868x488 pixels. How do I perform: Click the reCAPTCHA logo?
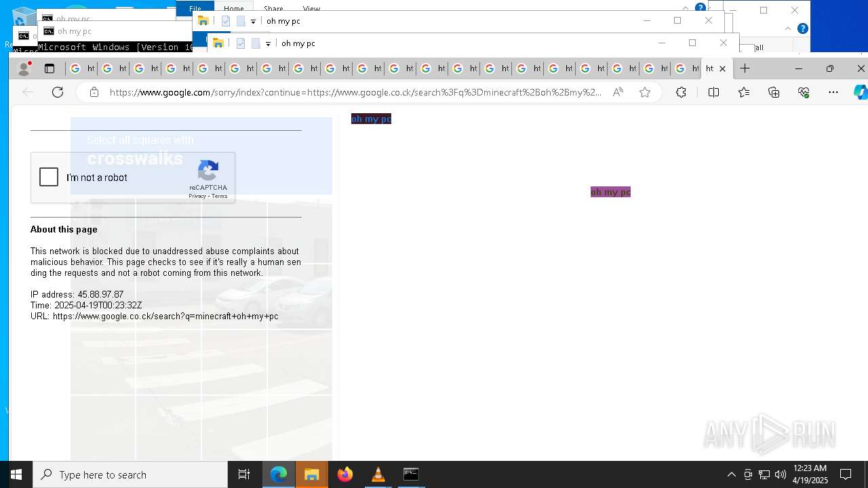point(208,171)
